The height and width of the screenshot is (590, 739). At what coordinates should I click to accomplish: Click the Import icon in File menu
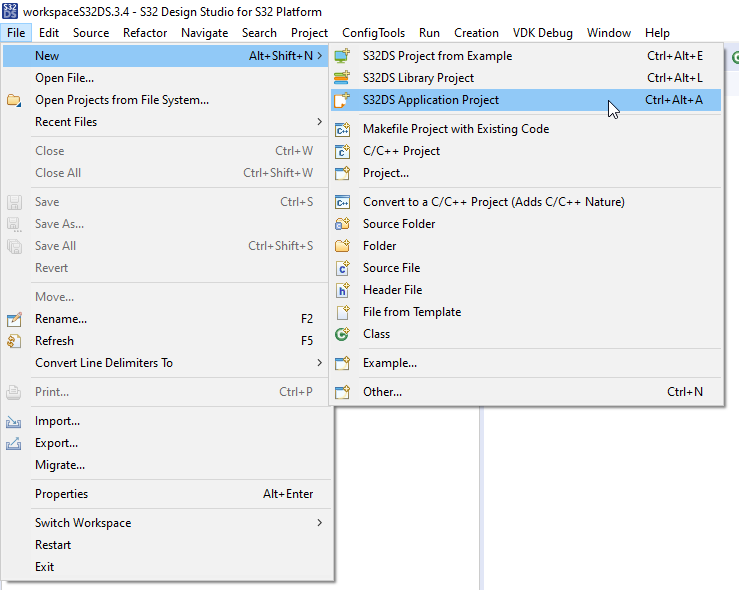(14, 422)
